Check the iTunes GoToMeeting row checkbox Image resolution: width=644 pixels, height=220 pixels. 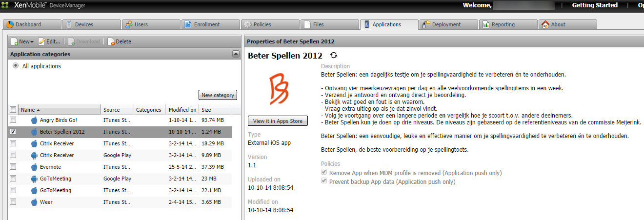point(13,190)
